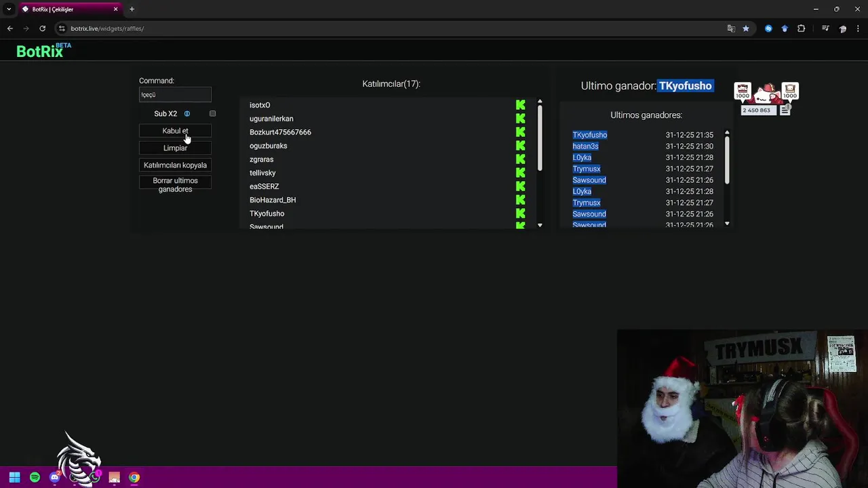Click the participants list scrollbar thumb
This screenshot has height=488, width=868.
540,138
